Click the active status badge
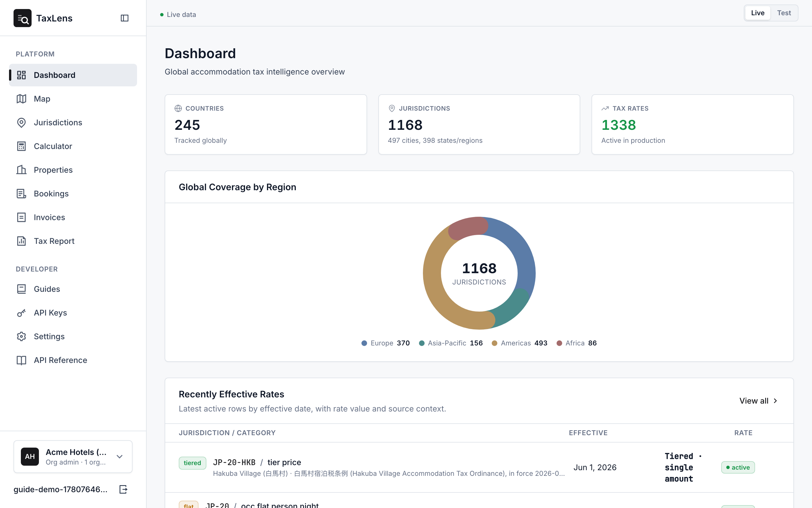The height and width of the screenshot is (508, 812). pos(738,467)
